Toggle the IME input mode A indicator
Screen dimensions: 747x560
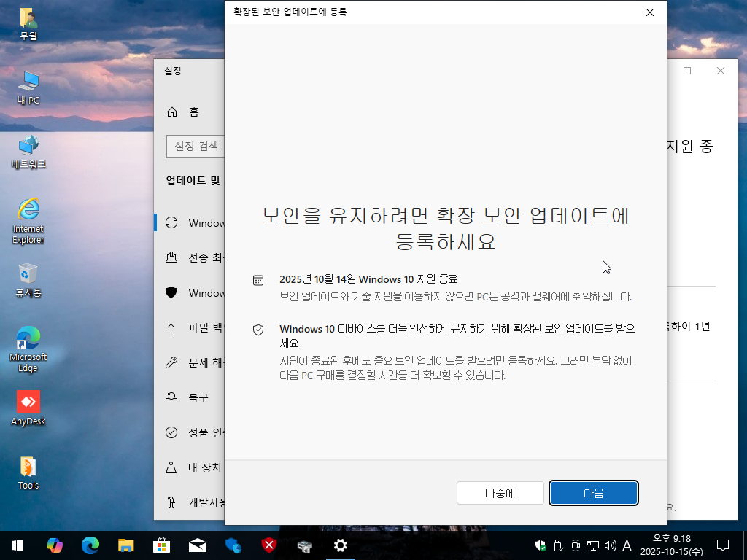pos(627,545)
